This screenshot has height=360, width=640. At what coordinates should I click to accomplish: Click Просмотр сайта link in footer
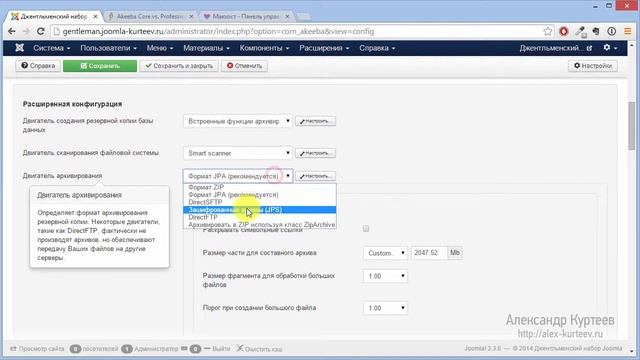pos(37,349)
